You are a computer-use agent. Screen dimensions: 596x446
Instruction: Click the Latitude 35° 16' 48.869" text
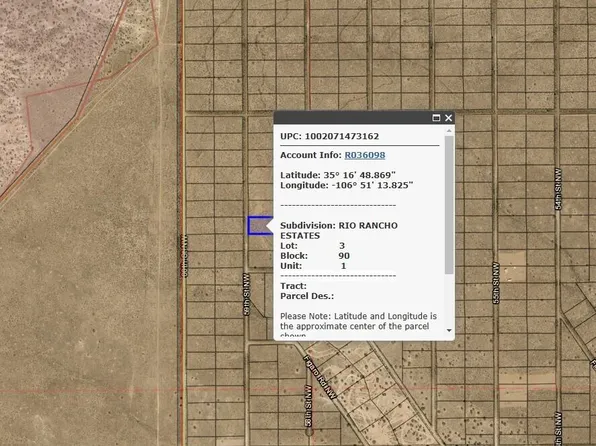(338, 175)
